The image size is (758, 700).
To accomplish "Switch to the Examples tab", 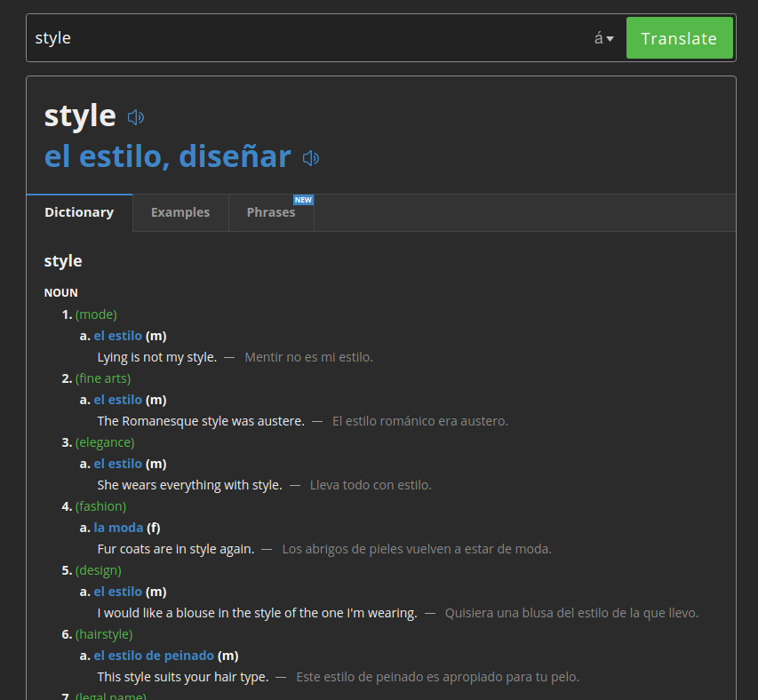I will click(x=180, y=212).
